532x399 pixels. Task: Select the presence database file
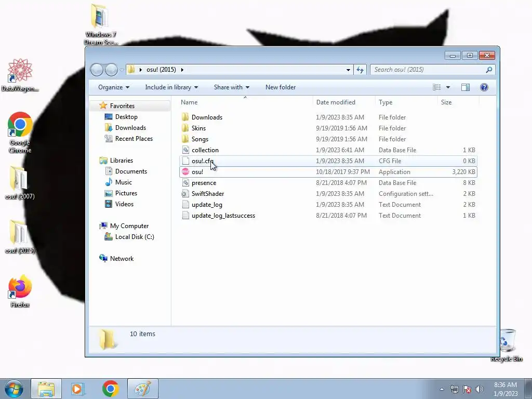(x=328, y=183)
